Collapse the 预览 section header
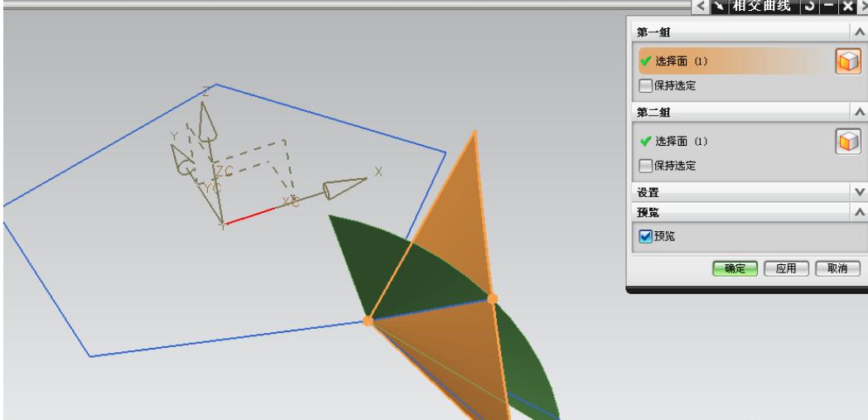This screenshot has height=420, width=868. (856, 210)
